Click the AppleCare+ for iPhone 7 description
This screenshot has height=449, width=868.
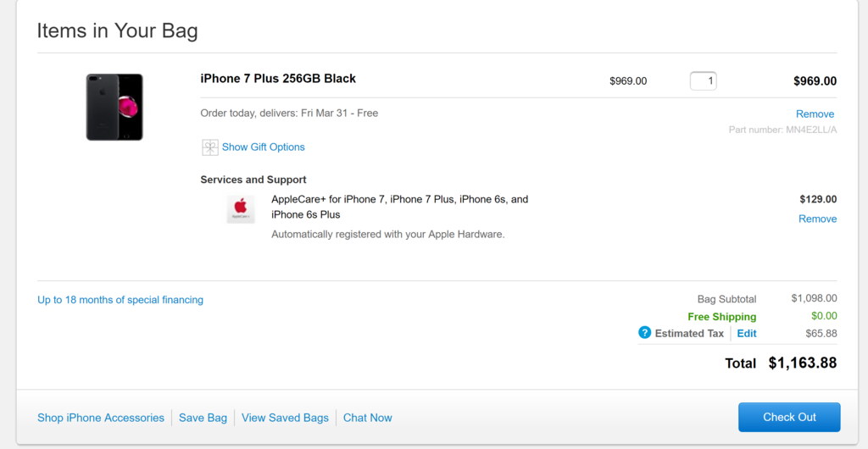click(x=399, y=207)
